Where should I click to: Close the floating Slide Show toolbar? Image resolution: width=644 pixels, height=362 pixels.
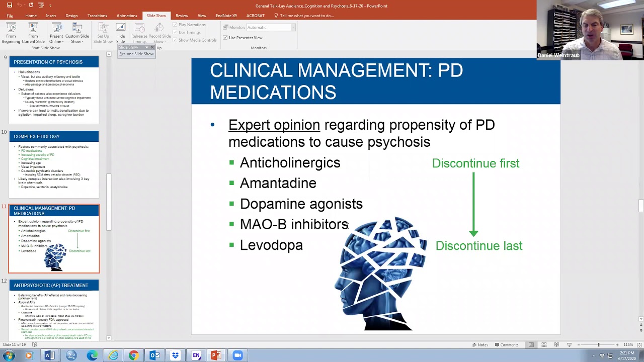(x=152, y=47)
